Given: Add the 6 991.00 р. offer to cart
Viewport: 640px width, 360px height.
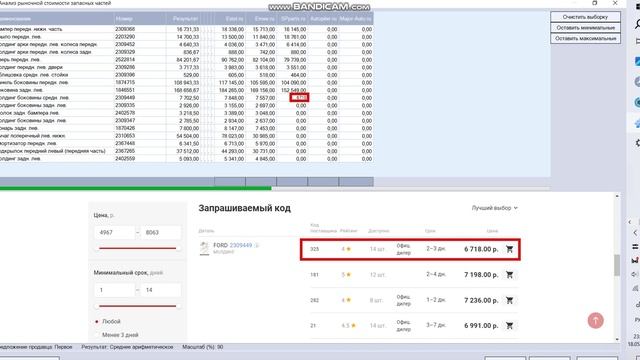Looking at the screenshot, I should click(509, 326).
